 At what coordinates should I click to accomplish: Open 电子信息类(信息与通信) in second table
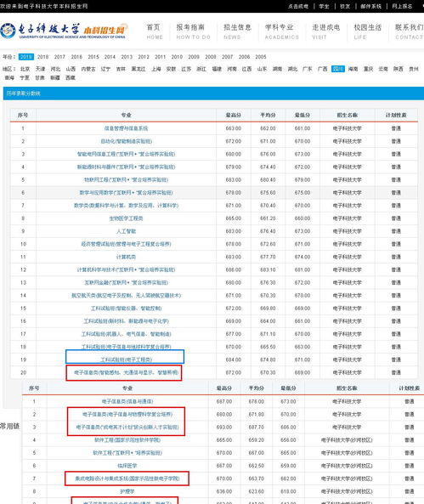point(127,401)
